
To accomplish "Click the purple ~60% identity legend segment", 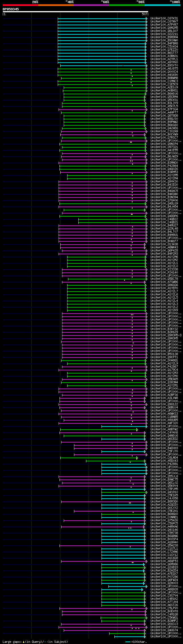I will point(91,5).
